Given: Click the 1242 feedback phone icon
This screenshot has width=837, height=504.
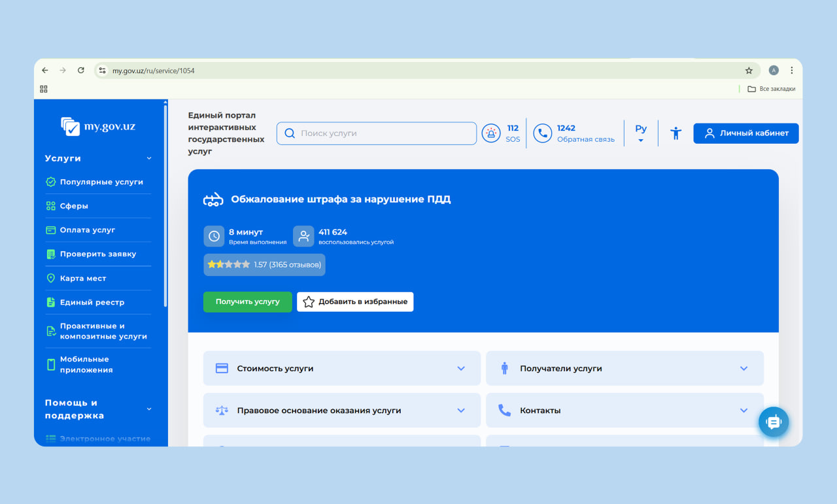Looking at the screenshot, I should [x=542, y=133].
